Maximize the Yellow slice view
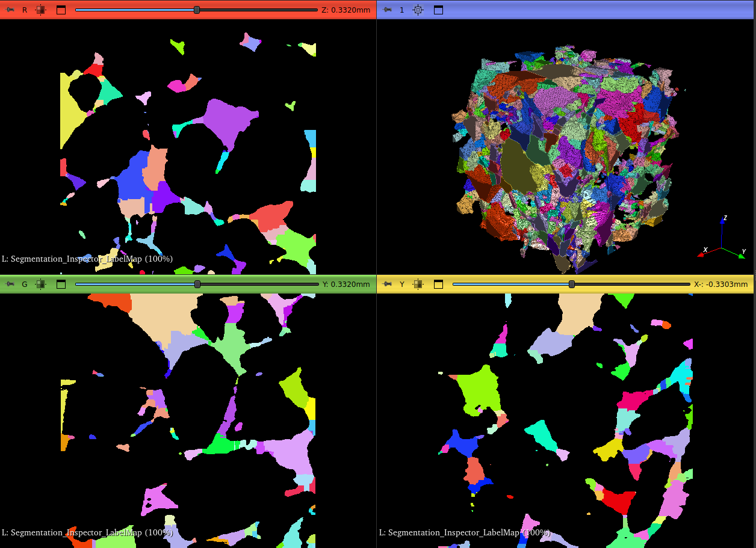 [x=438, y=284]
